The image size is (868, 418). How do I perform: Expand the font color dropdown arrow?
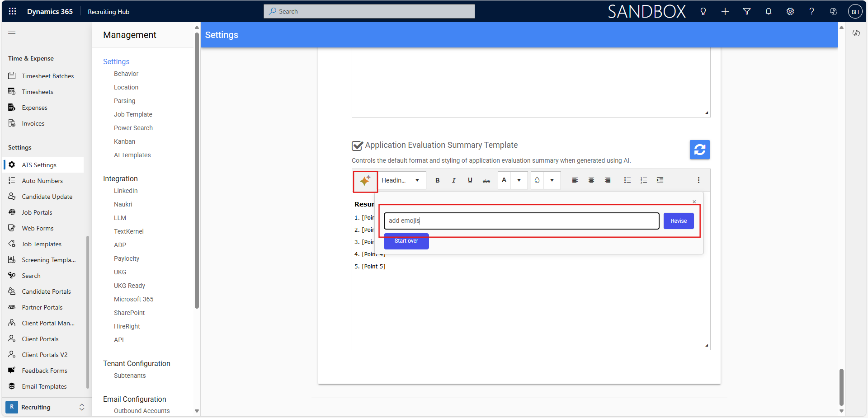tap(519, 180)
